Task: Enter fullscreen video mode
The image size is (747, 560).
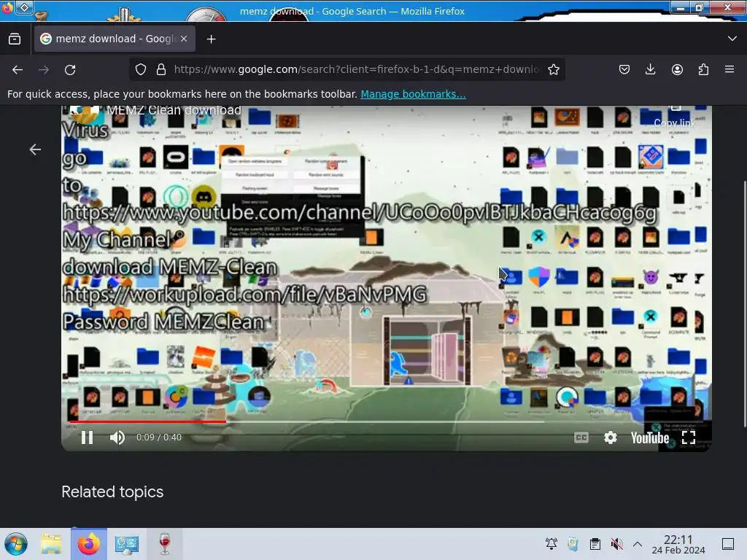Action: tap(689, 437)
